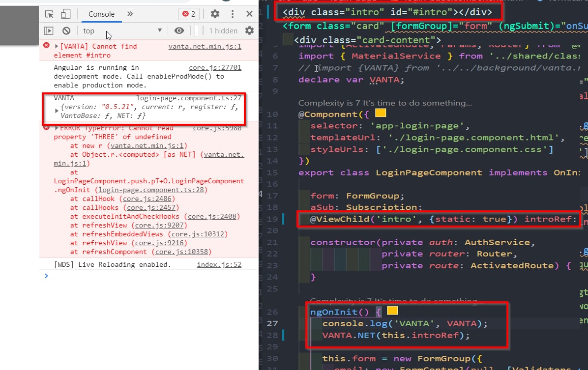Toggle the live expression eye icon
Screen dimensions: 588x370
pos(179,31)
